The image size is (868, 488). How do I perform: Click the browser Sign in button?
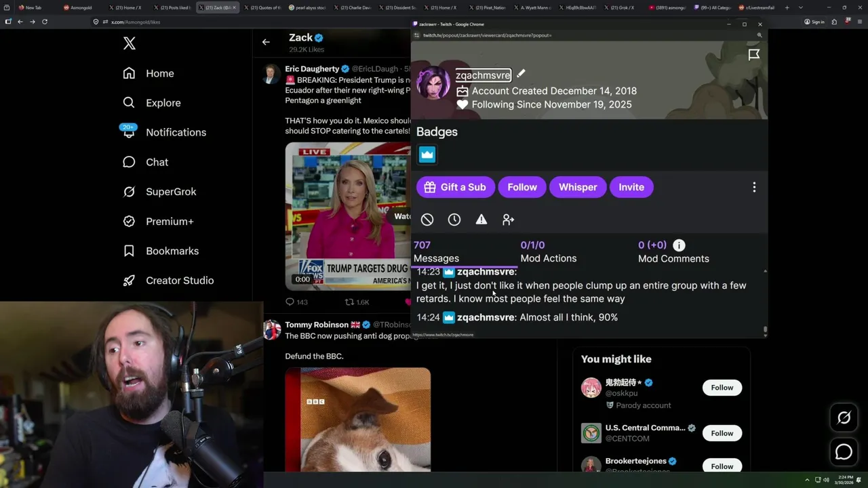tap(814, 22)
